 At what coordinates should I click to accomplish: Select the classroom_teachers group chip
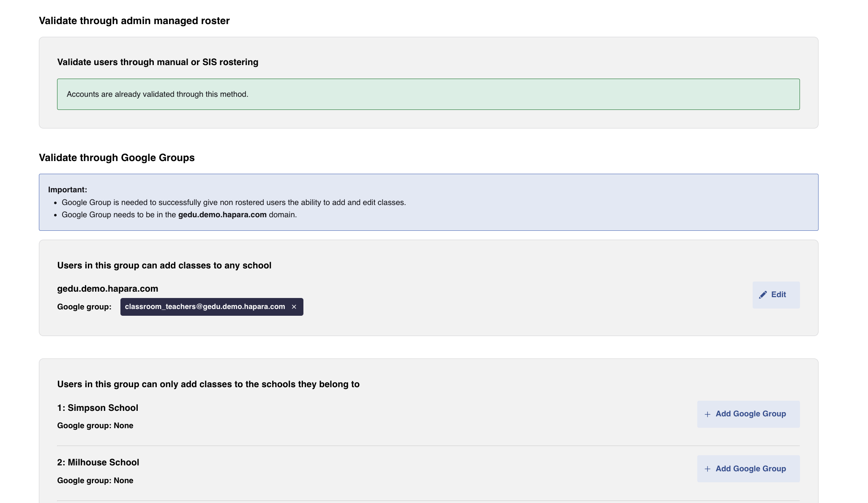tap(205, 306)
